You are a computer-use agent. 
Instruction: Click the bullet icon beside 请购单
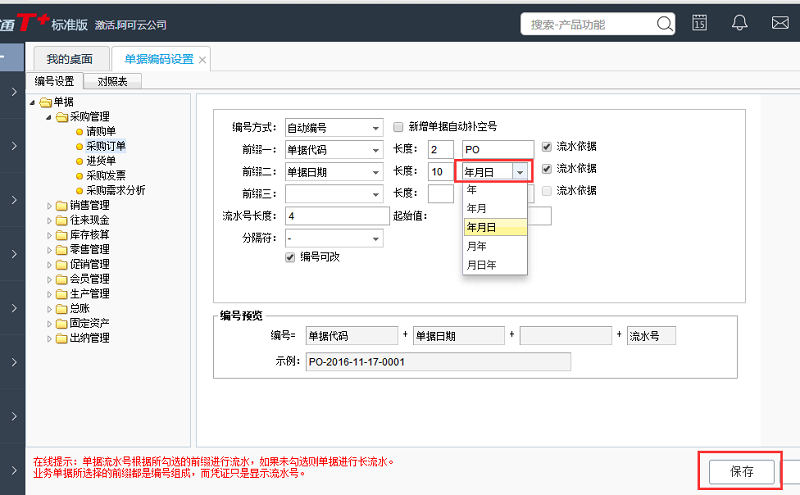(79, 132)
